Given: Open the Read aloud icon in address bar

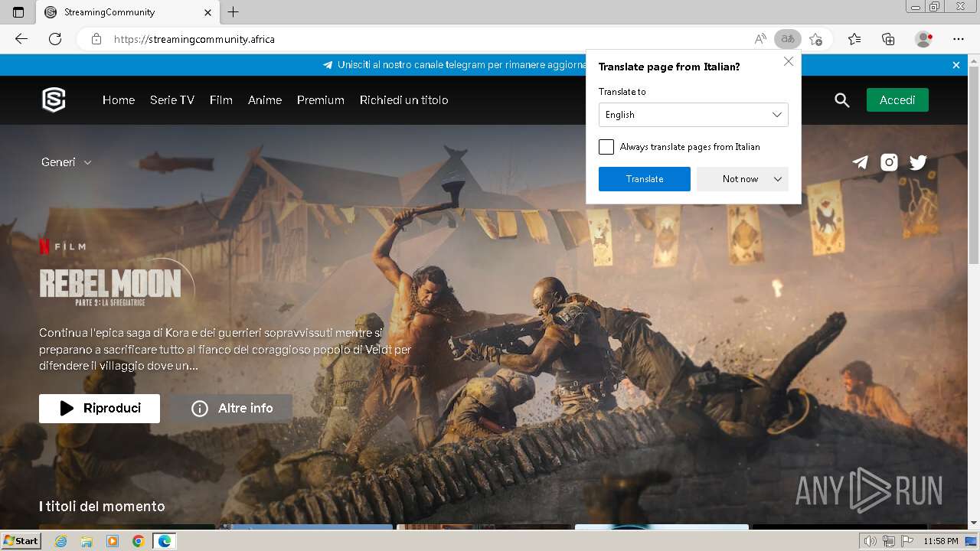Looking at the screenshot, I should pos(760,39).
